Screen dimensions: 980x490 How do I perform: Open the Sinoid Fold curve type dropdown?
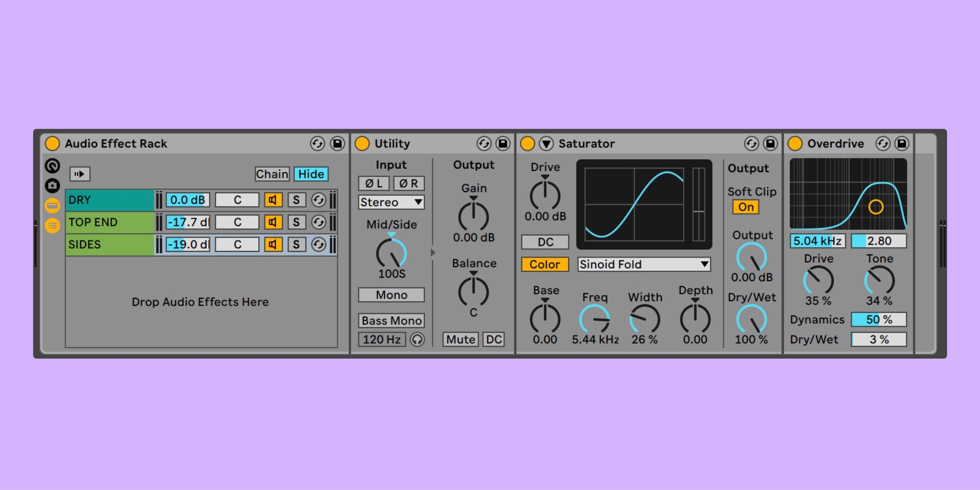644,264
